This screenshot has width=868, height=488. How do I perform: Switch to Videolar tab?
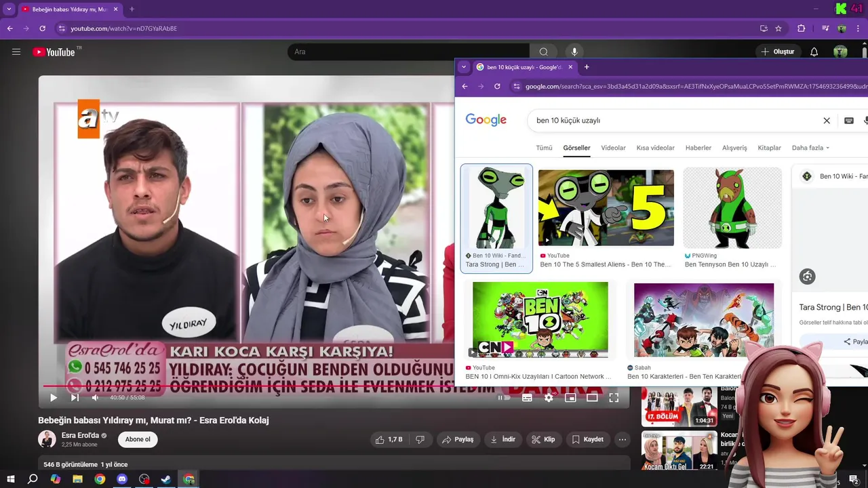pyautogui.click(x=613, y=148)
